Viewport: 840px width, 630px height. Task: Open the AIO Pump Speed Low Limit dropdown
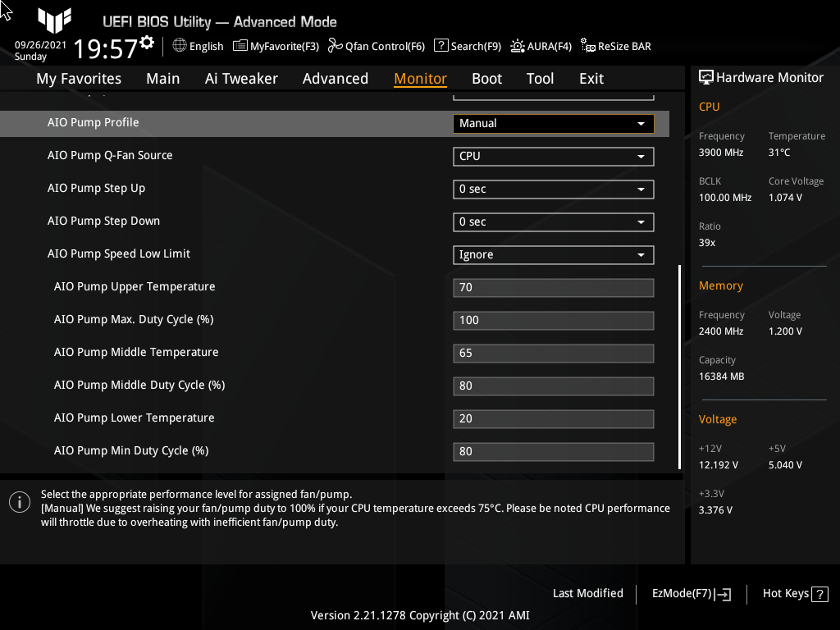553,254
